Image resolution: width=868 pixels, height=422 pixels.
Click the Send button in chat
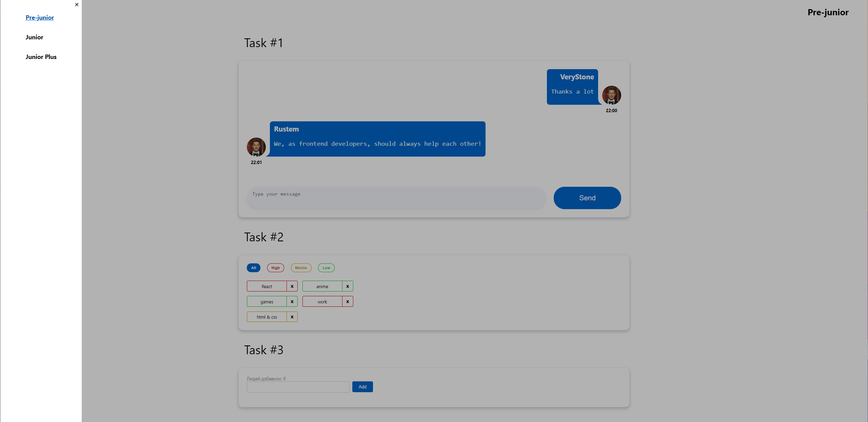[587, 198]
